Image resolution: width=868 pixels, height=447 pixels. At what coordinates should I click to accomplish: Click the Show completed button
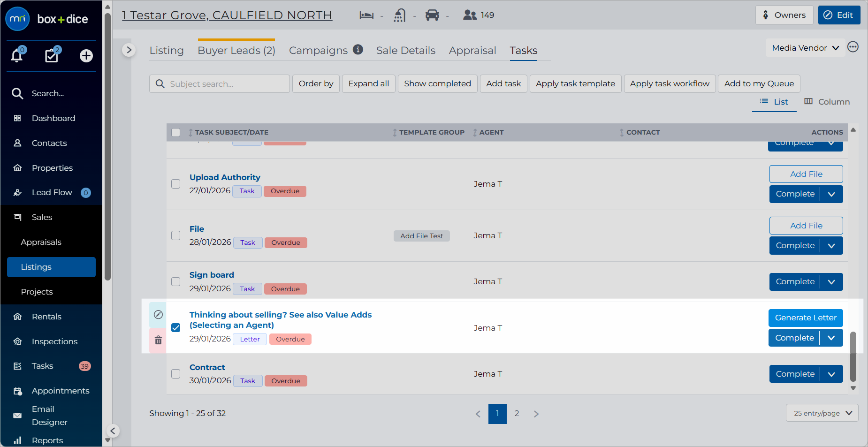[x=437, y=83]
